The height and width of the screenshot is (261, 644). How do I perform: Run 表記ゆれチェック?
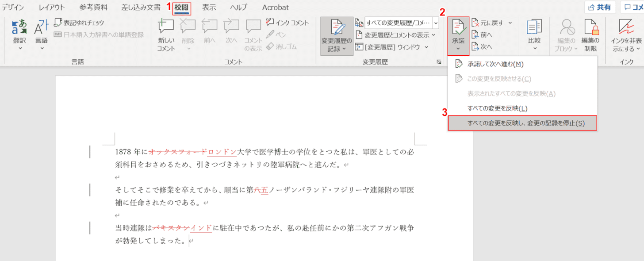pyautogui.click(x=79, y=23)
